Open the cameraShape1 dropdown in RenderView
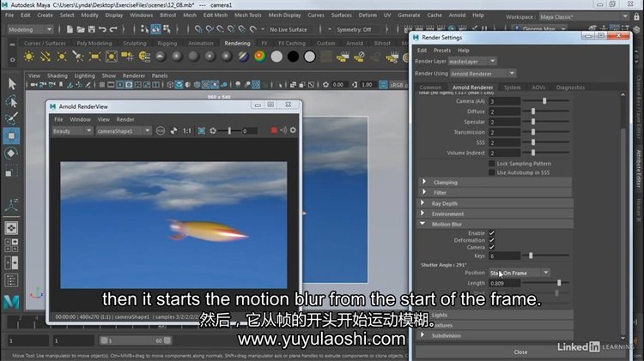Image resolution: width=644 pixels, height=361 pixels. click(x=124, y=131)
